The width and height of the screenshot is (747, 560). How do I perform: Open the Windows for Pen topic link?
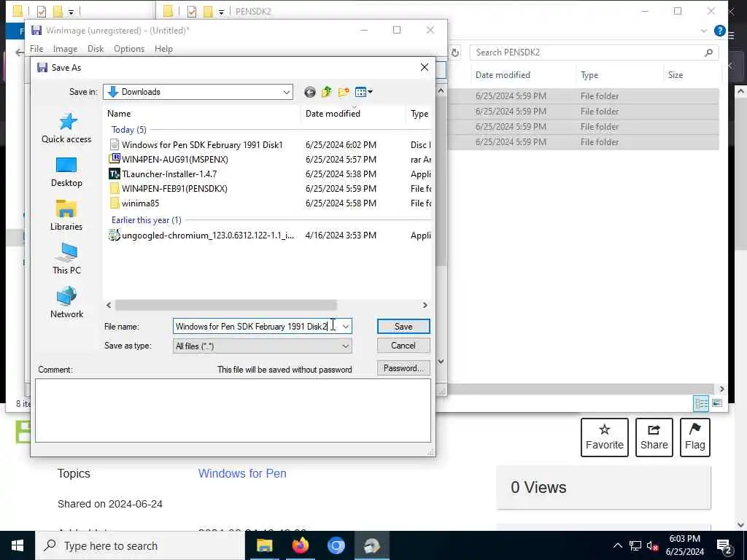click(242, 473)
